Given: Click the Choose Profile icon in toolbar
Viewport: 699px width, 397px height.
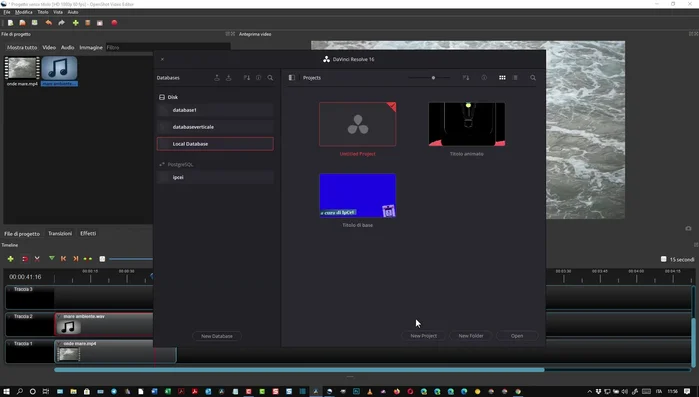Looking at the screenshot, I should [x=88, y=23].
